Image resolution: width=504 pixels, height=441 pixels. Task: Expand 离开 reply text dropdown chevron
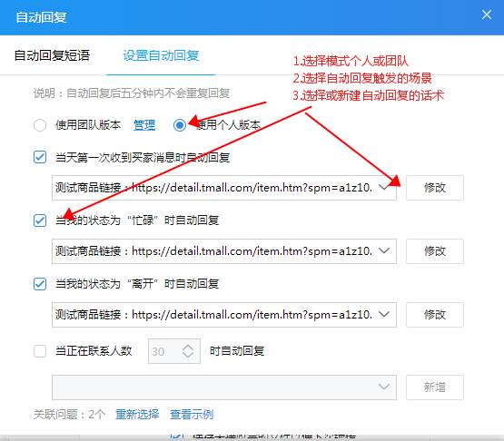tap(384, 315)
